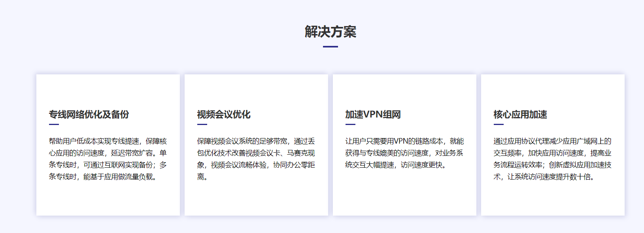Select the 核心应用加速 card title
This screenshot has width=644, height=233.
[x=520, y=115]
